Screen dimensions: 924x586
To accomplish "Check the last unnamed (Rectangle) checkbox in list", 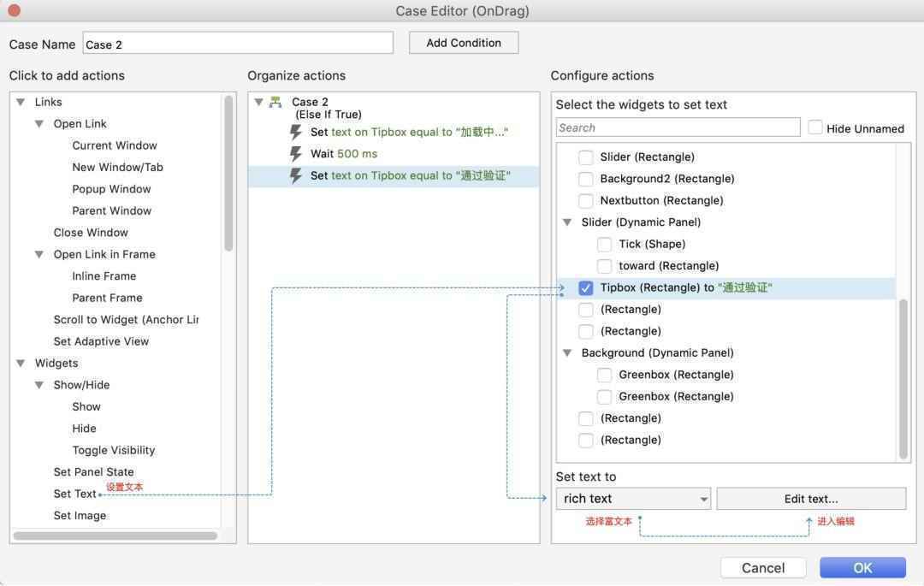I will tap(585, 441).
